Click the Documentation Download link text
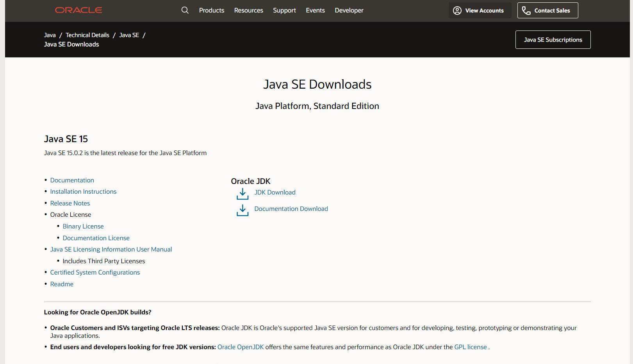This screenshot has width=633, height=364. 291,209
